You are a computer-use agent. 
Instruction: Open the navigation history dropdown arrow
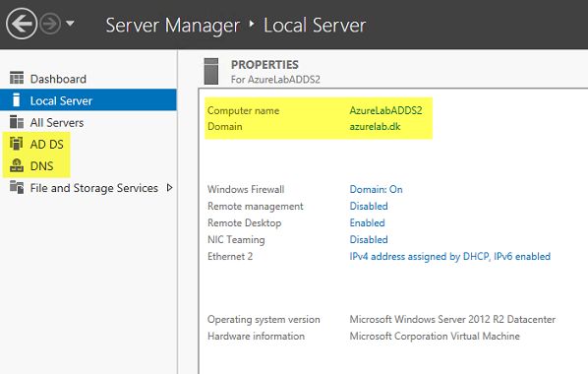click(70, 24)
